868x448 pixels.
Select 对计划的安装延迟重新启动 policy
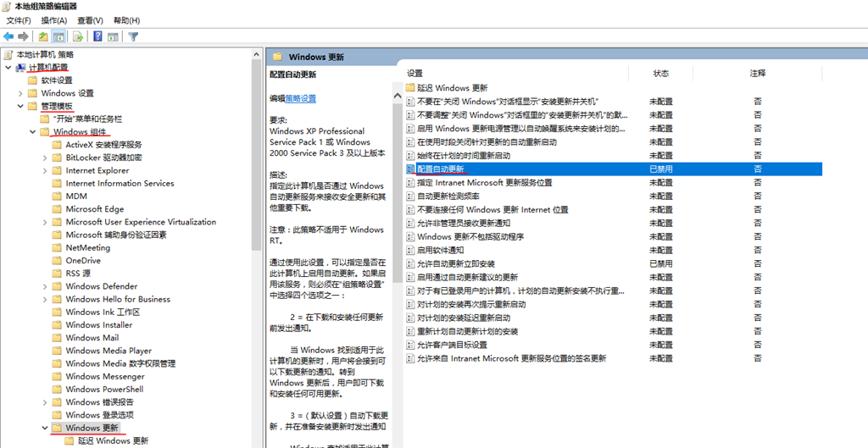464,318
